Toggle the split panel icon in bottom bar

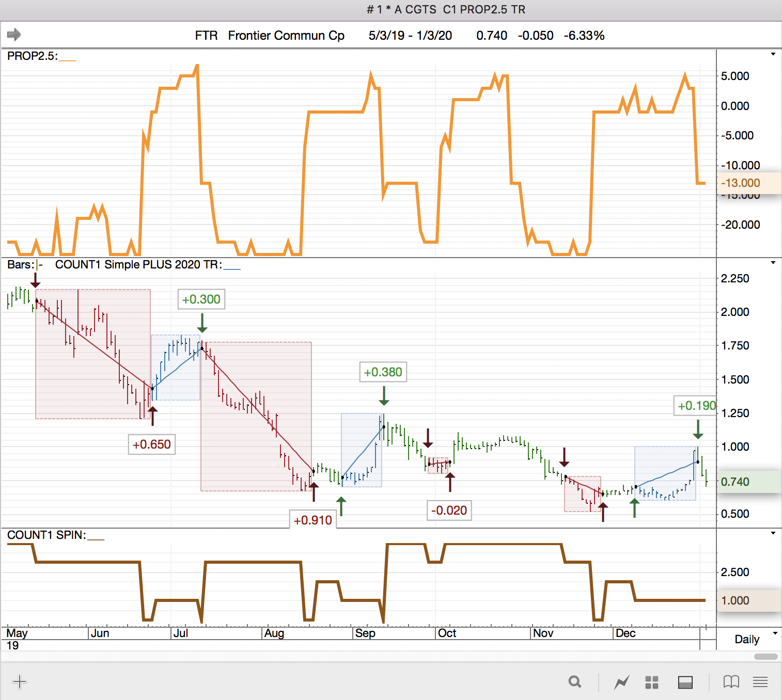[x=685, y=682]
